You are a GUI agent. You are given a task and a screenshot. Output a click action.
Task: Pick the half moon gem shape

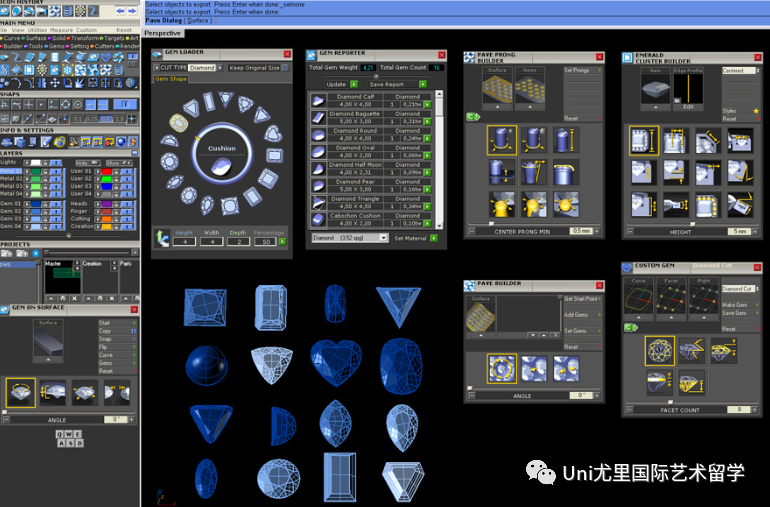click(x=170, y=141)
